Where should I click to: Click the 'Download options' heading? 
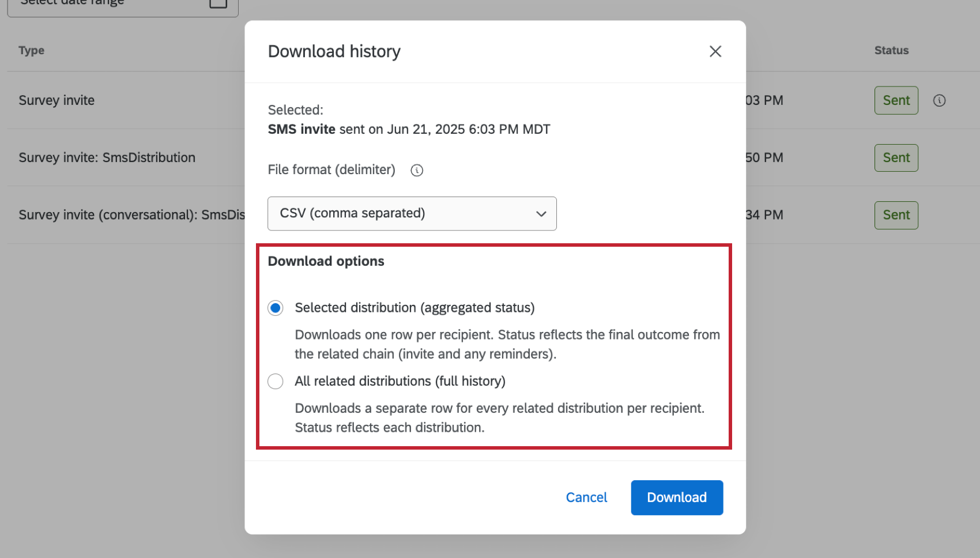click(x=326, y=261)
